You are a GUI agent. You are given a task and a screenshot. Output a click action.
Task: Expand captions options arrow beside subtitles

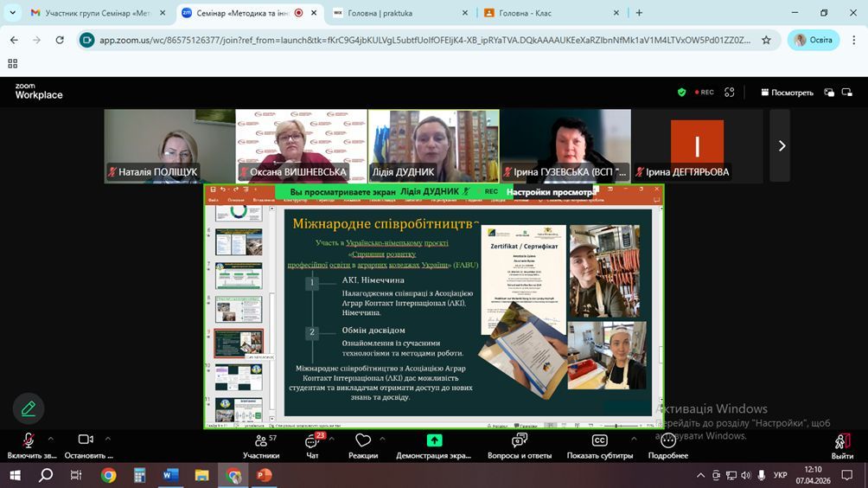pyautogui.click(x=634, y=439)
